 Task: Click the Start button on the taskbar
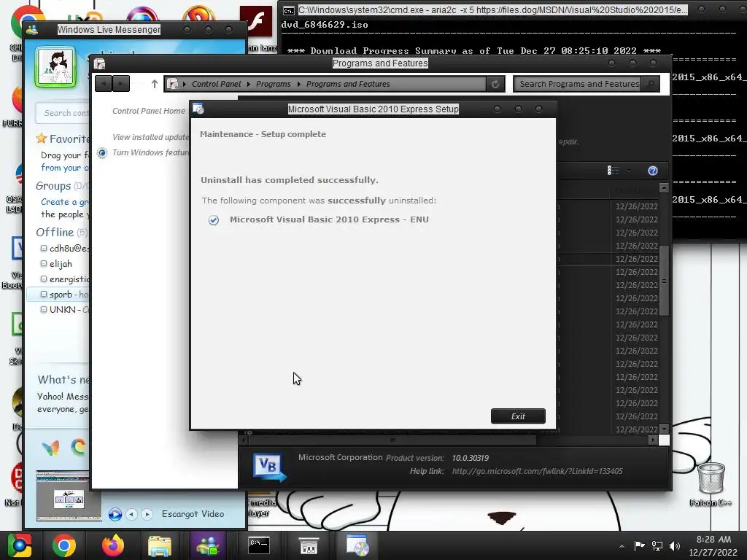tap(19, 545)
